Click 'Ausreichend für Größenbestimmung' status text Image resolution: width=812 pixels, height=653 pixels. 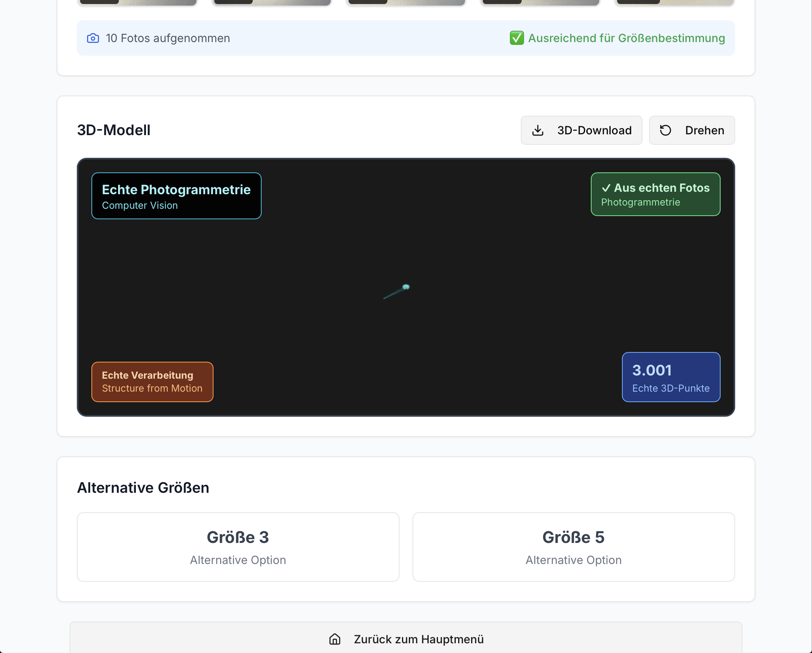point(626,38)
